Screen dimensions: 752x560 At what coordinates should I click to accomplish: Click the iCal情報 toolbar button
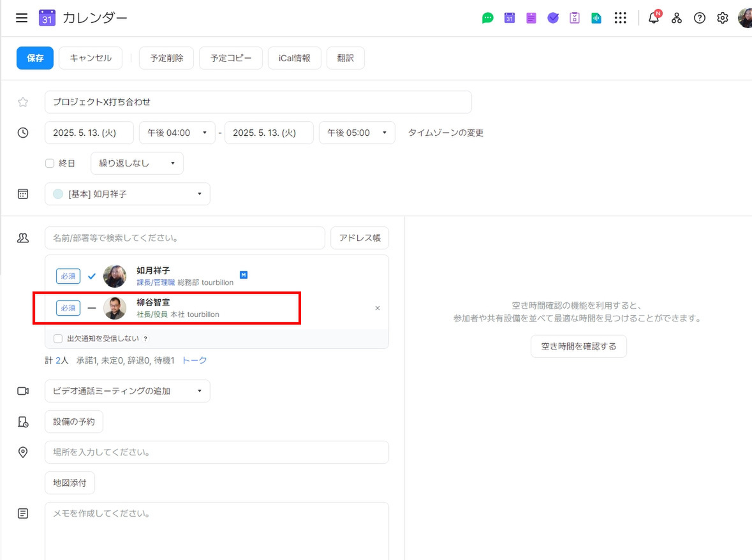294,58
